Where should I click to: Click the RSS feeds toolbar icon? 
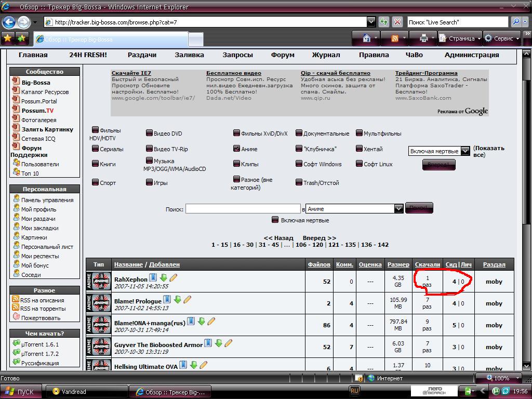point(395,38)
